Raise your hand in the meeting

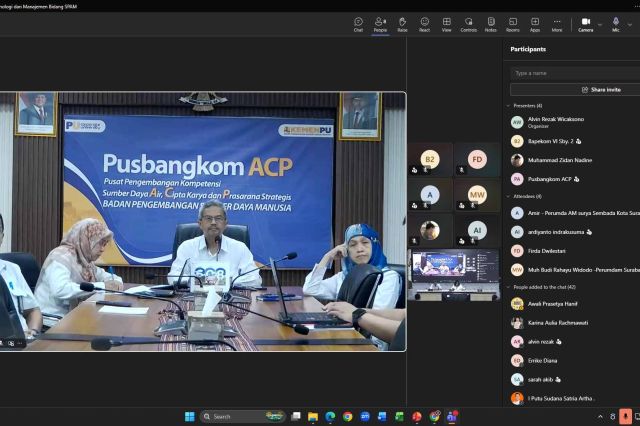[402, 24]
